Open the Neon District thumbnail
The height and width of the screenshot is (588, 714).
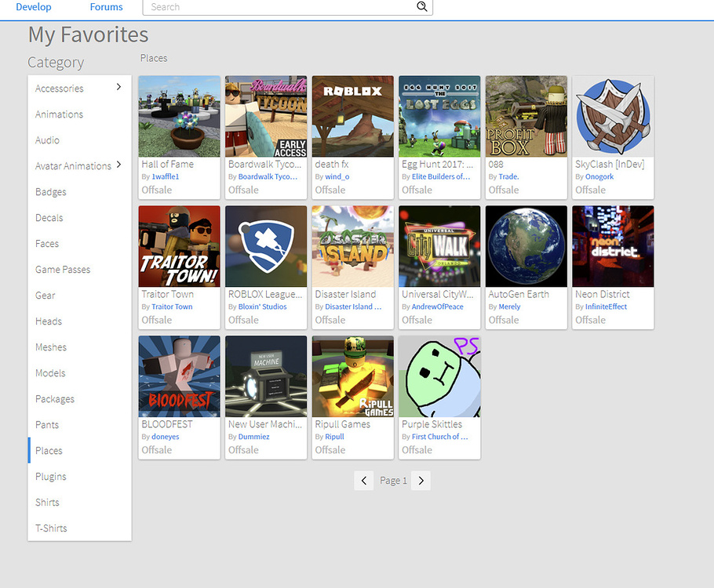click(613, 246)
